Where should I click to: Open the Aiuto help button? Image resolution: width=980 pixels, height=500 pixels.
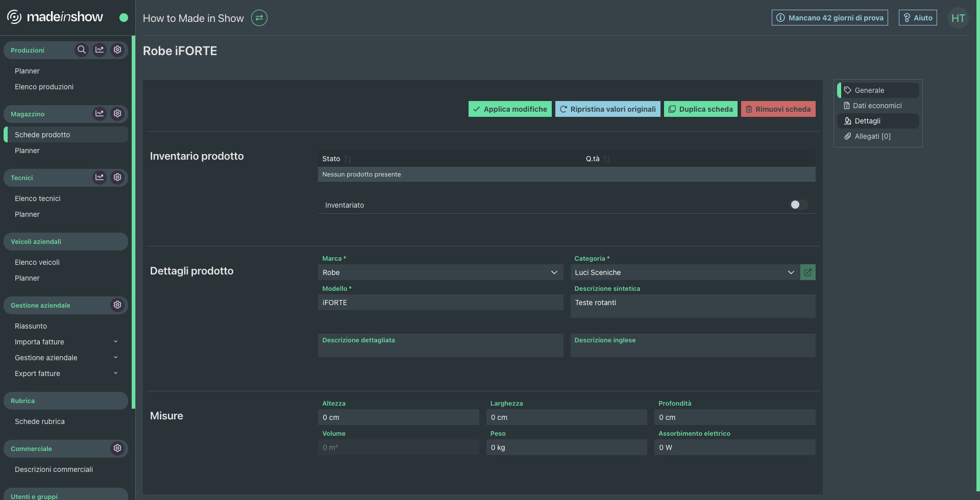coord(918,18)
